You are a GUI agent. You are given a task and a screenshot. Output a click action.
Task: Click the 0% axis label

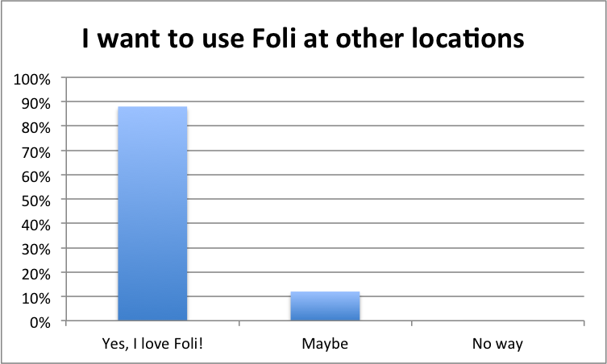39,323
